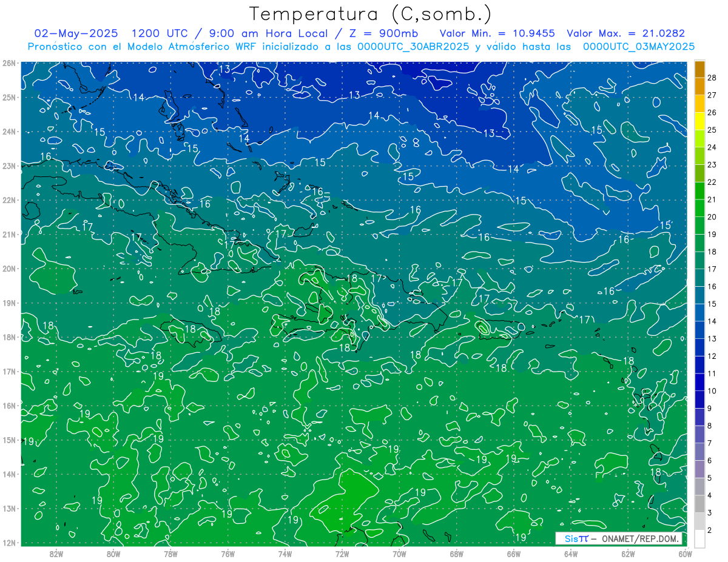Click the '19N' latitude axis label

[x=9, y=303]
